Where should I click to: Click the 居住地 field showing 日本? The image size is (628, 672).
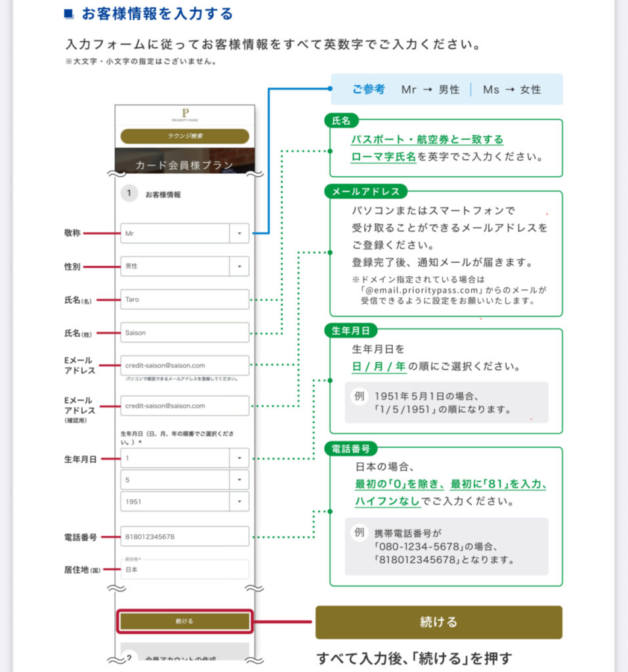(184, 569)
